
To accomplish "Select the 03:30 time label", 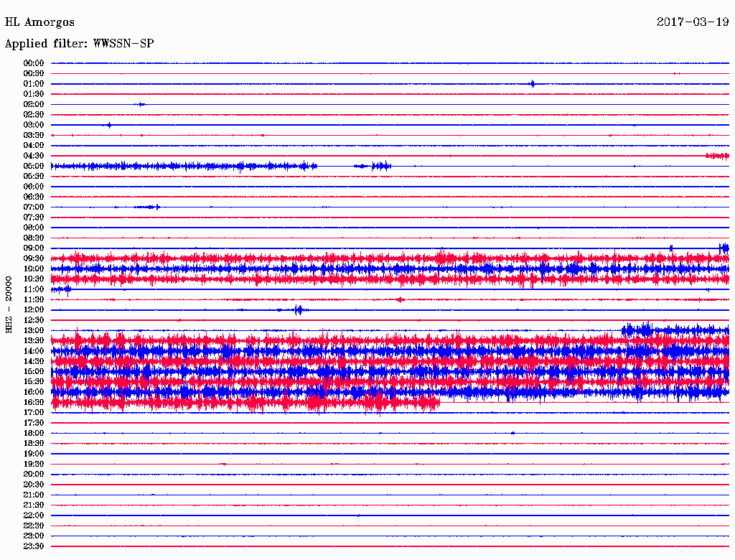I will pyautogui.click(x=34, y=135).
